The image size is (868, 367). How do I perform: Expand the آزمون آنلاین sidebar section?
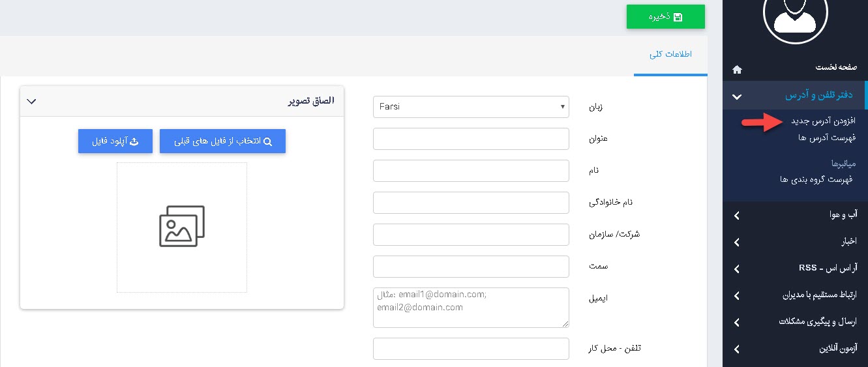737,349
